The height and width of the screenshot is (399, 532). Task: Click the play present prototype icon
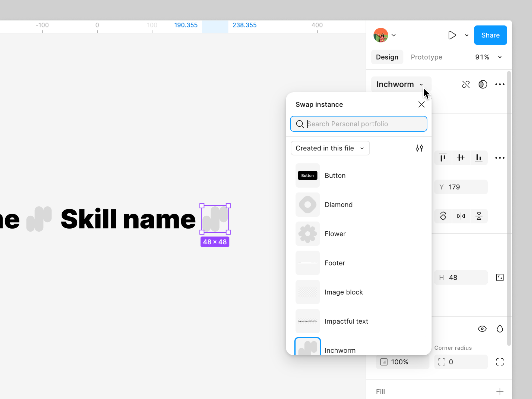point(452,35)
